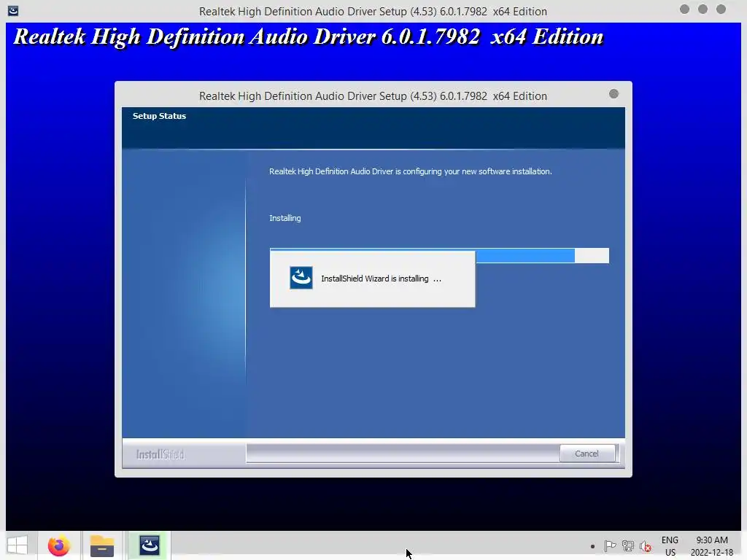Open the network tray icon

[628, 545]
